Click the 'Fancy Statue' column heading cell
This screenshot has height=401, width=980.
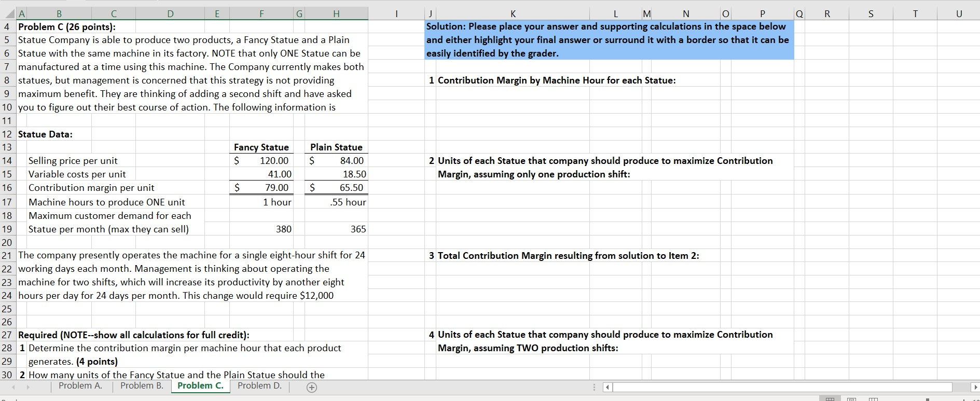[x=261, y=147]
